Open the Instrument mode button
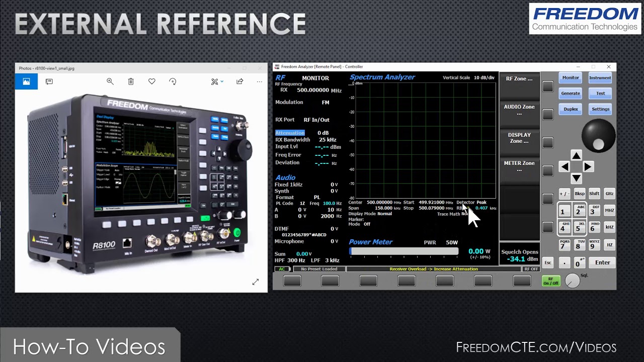The width and height of the screenshot is (644, 362). click(x=600, y=78)
